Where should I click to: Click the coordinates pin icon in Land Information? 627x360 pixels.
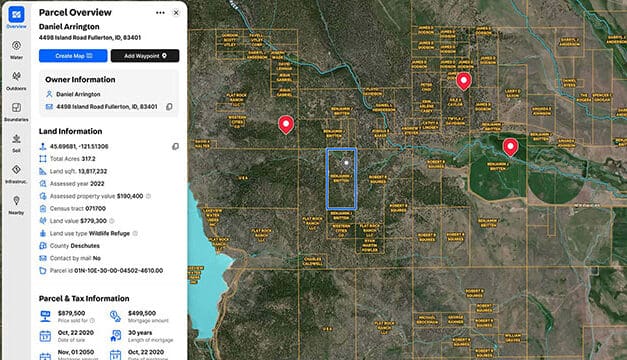click(43, 146)
